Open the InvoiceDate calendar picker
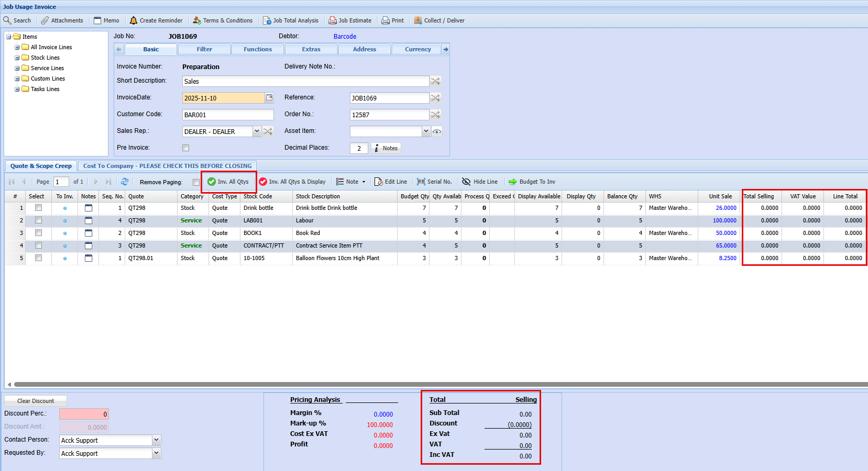 269,97
